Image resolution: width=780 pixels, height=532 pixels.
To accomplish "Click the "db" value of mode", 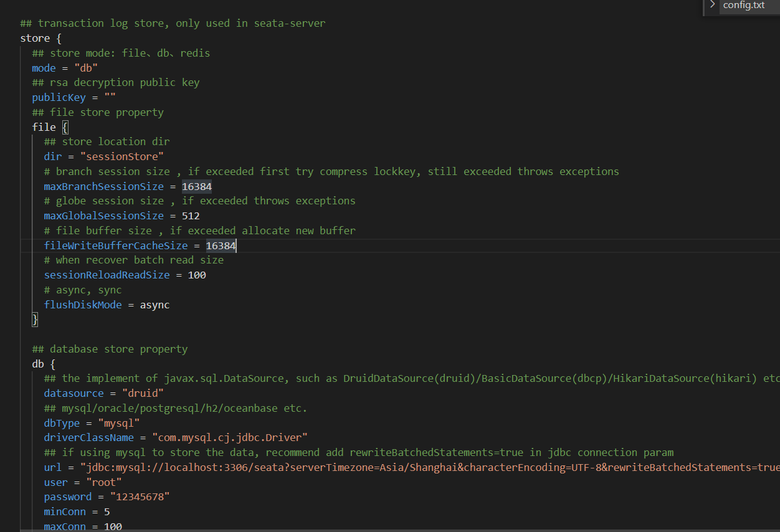I will click(85, 67).
